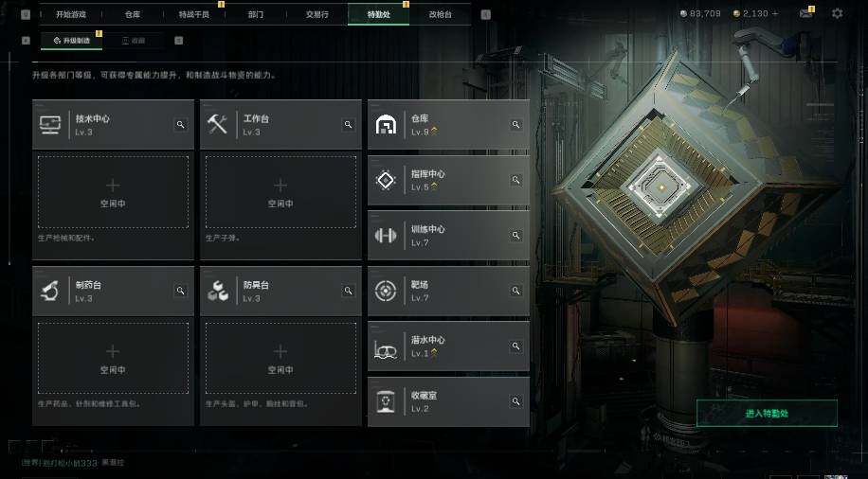Switch to the 交易行 tab
This screenshot has width=868, height=479.
(317, 14)
